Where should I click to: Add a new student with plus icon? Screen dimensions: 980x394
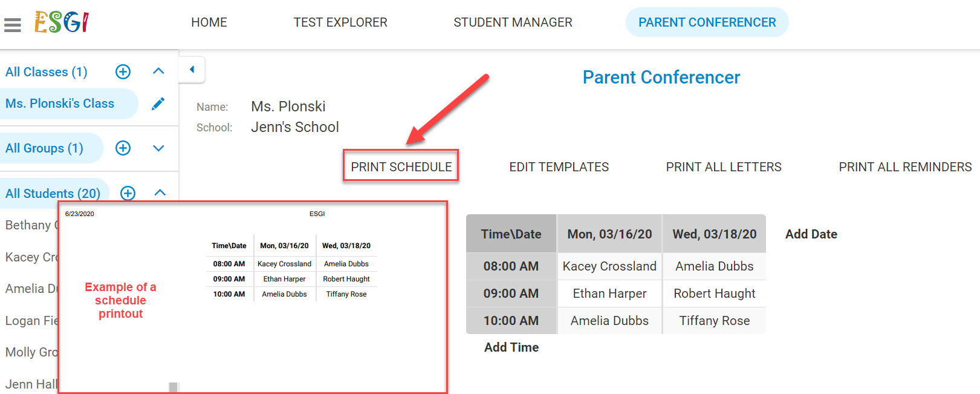click(x=128, y=193)
